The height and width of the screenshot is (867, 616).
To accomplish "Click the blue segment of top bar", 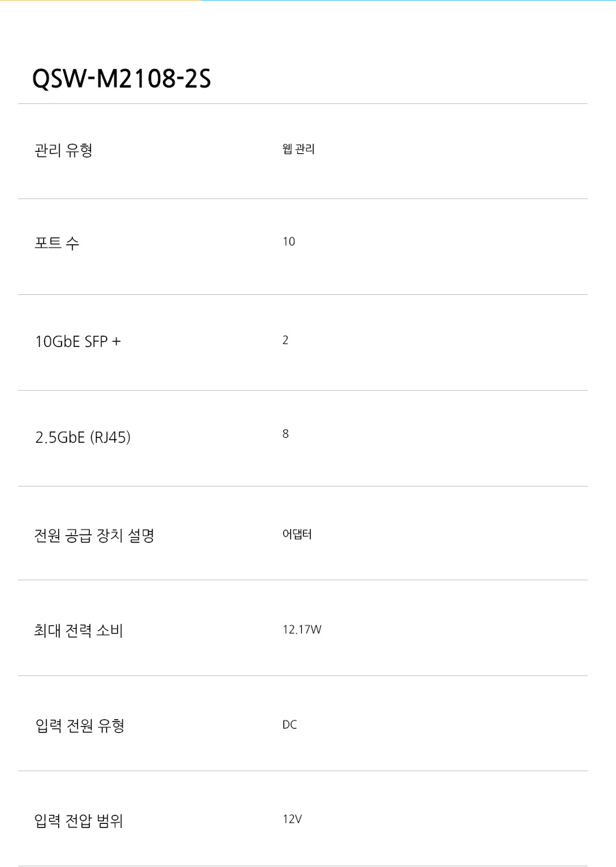I will click(x=408, y=1).
